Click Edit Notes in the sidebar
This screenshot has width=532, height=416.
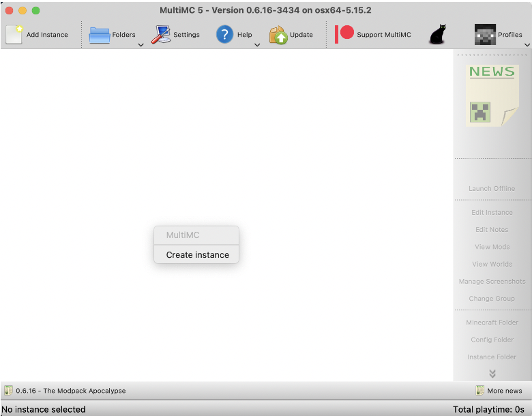[492, 230]
